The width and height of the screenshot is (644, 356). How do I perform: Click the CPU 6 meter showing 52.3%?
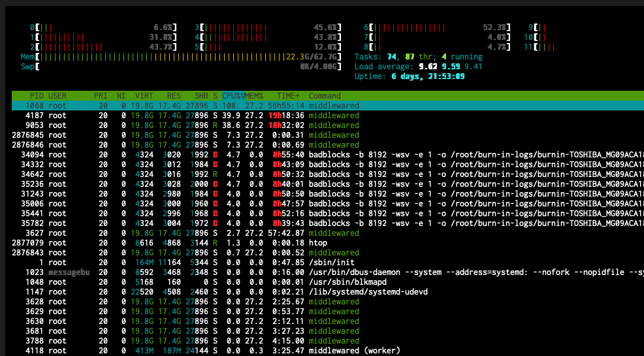click(x=437, y=27)
